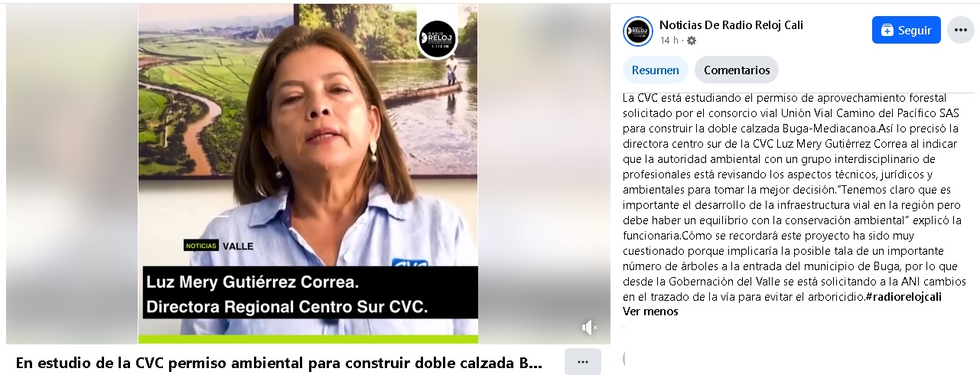Open the three-dot menu beside video title
980x375 pixels.
[x=583, y=362]
